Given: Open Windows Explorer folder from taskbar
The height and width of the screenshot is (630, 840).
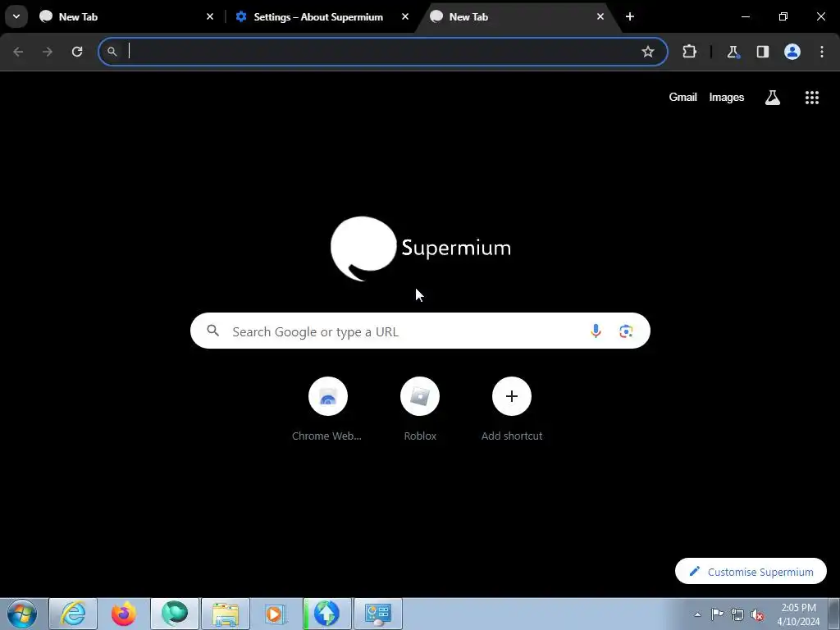Looking at the screenshot, I should click(226, 614).
